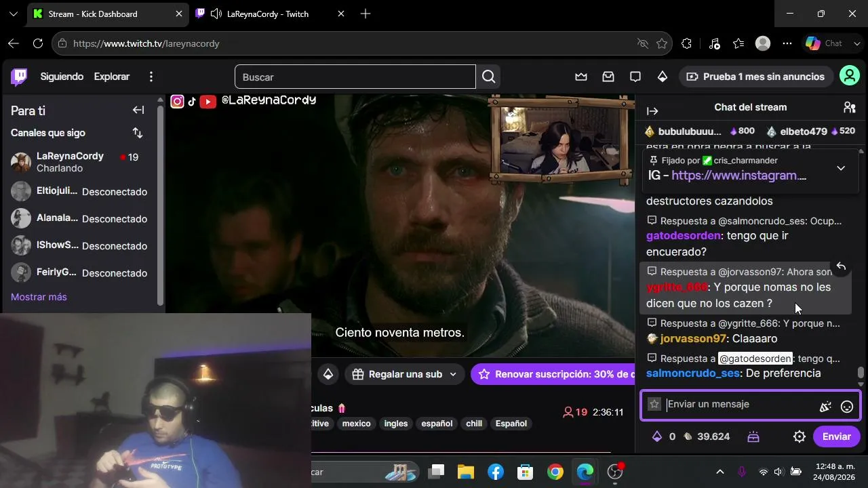The height and width of the screenshot is (488, 868).
Task: Click the Twitch Buscar search field
Action: click(x=355, y=77)
